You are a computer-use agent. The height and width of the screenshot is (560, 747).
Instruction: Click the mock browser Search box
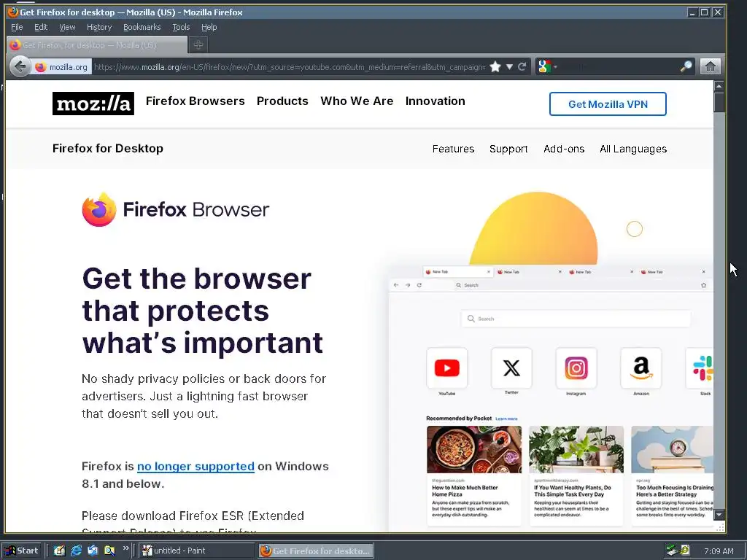pos(576,319)
